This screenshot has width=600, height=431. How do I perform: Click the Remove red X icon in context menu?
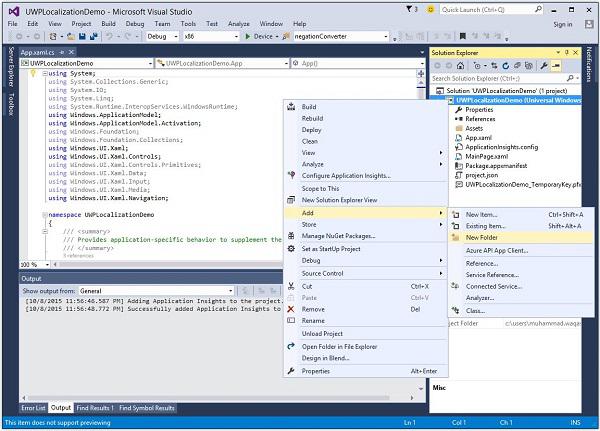click(293, 310)
